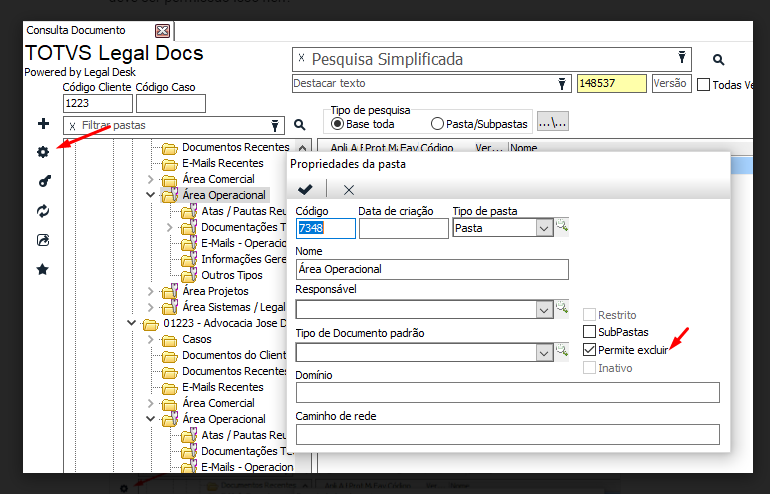The height and width of the screenshot is (494, 770).
Task: Click lookup icon beside Tipo de pasta
Action: point(562,226)
